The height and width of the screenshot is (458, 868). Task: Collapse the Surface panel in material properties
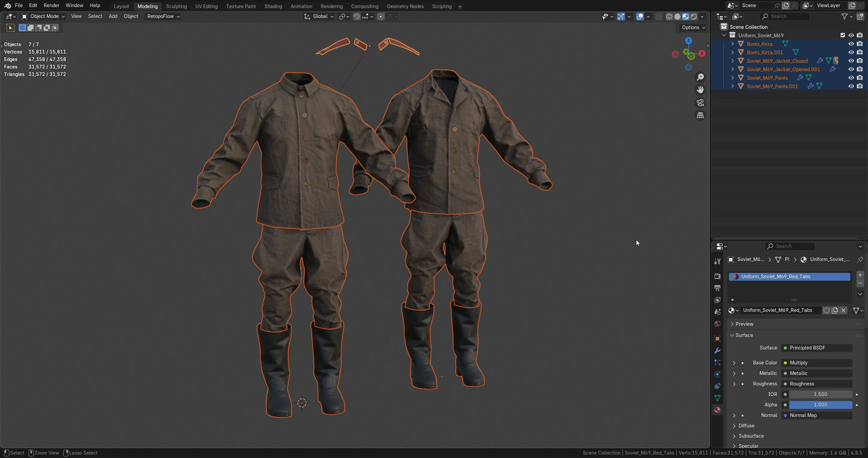[743, 335]
